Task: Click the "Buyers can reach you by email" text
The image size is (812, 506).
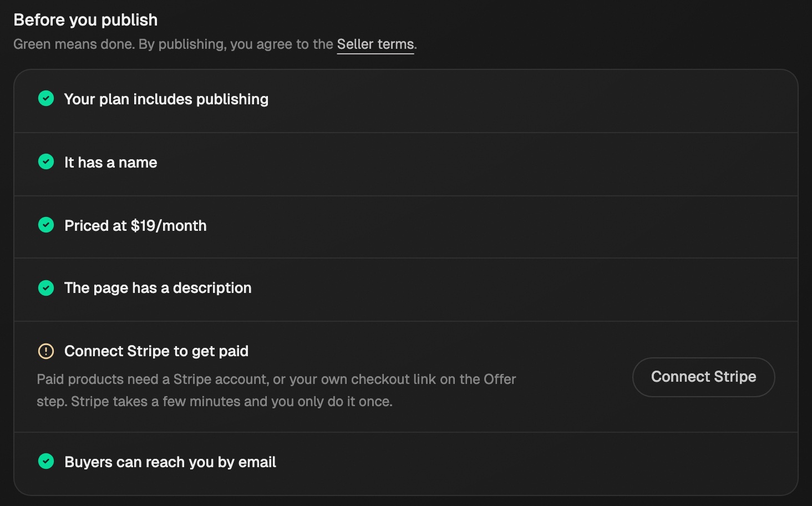Action: 170,462
